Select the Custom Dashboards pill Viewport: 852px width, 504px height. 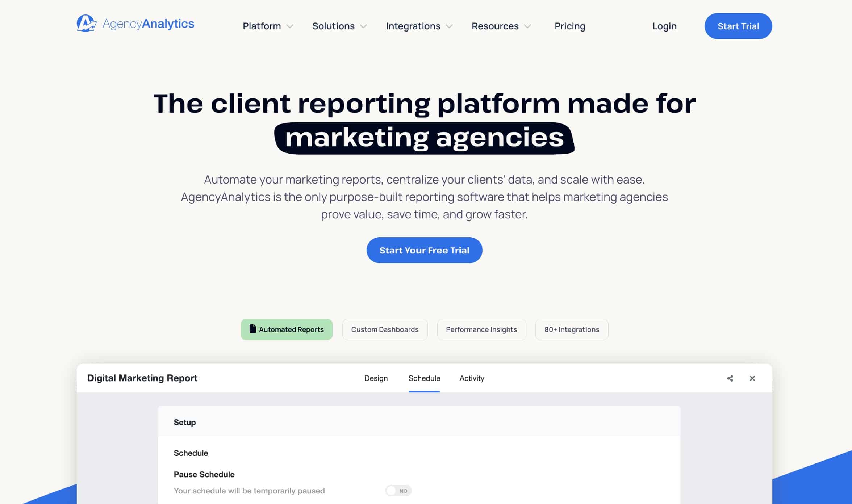coord(385,329)
